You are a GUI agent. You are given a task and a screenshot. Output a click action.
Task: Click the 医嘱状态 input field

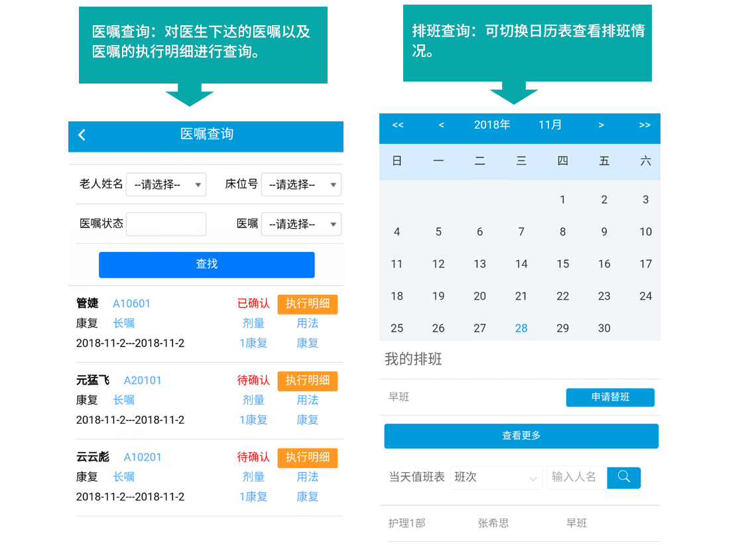point(166,225)
